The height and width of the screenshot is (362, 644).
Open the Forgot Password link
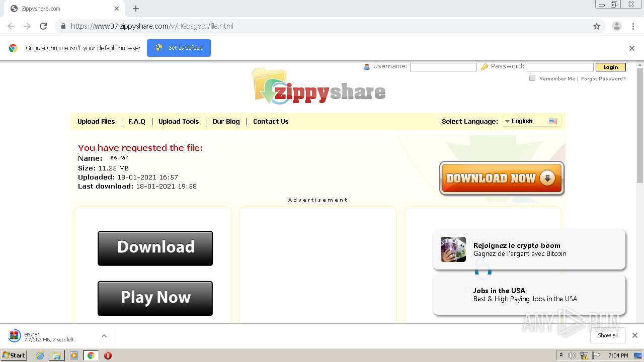click(603, 78)
